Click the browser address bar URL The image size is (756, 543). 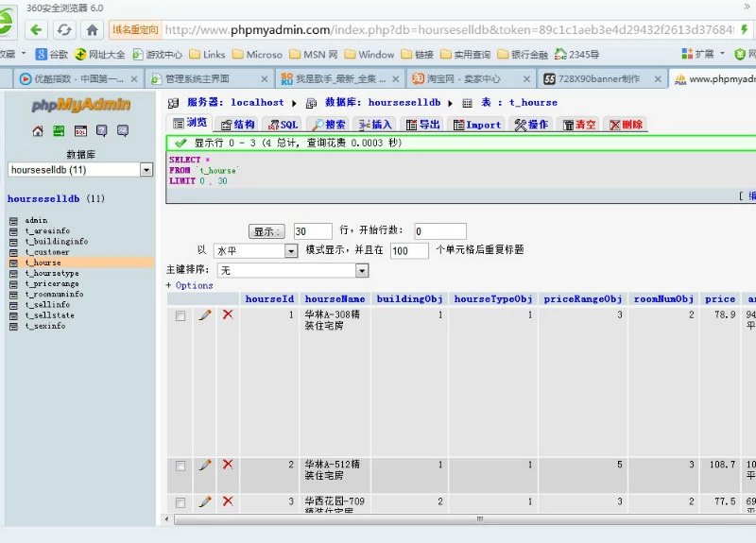click(x=448, y=30)
